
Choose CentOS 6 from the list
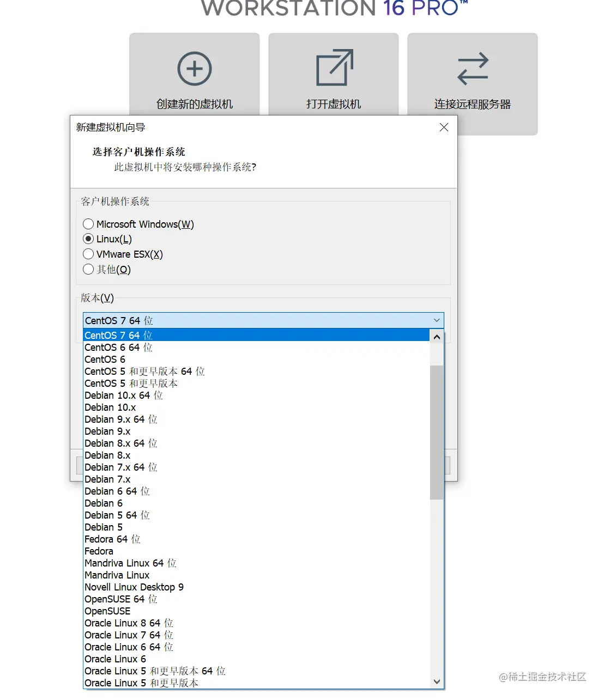click(256, 359)
